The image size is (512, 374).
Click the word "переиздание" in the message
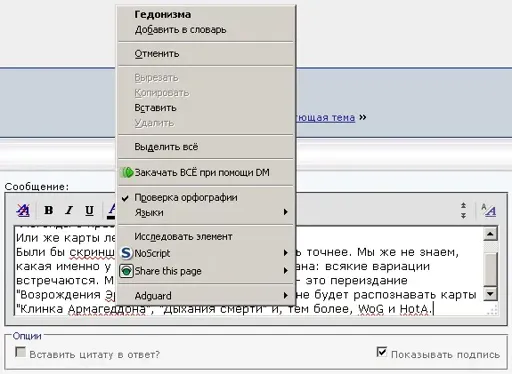368,280
